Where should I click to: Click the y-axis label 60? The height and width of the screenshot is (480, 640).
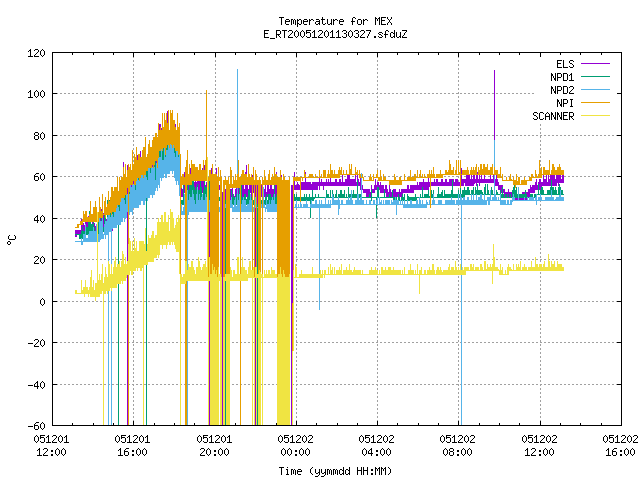(39, 177)
